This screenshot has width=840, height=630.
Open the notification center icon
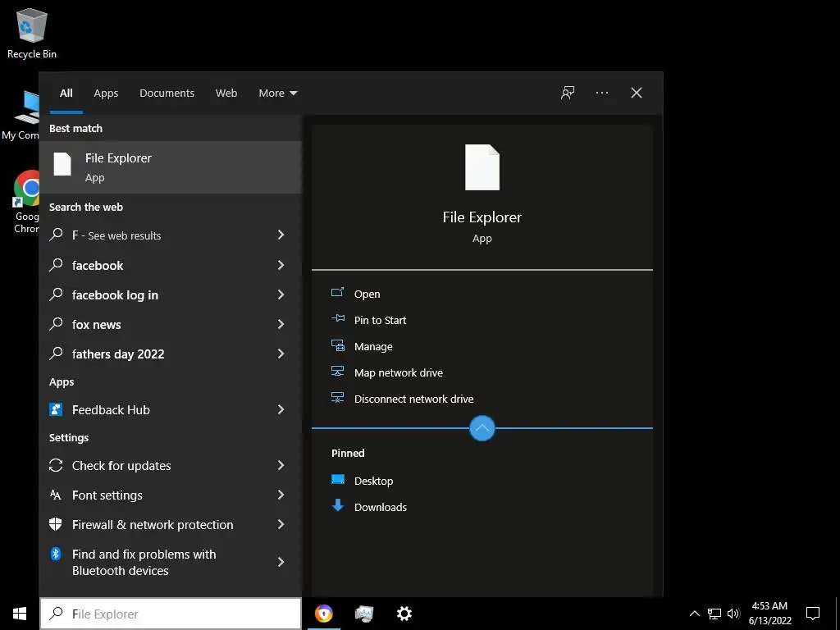pyautogui.click(x=813, y=614)
